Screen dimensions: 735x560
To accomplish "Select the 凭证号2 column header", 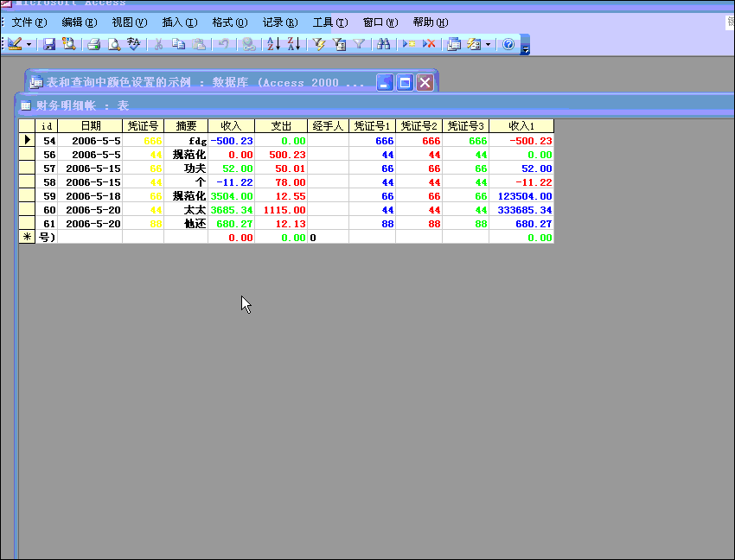I will click(x=419, y=125).
